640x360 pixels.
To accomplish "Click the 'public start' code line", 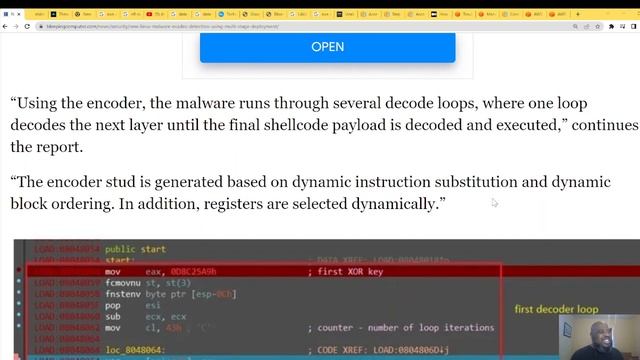I will [135, 249].
